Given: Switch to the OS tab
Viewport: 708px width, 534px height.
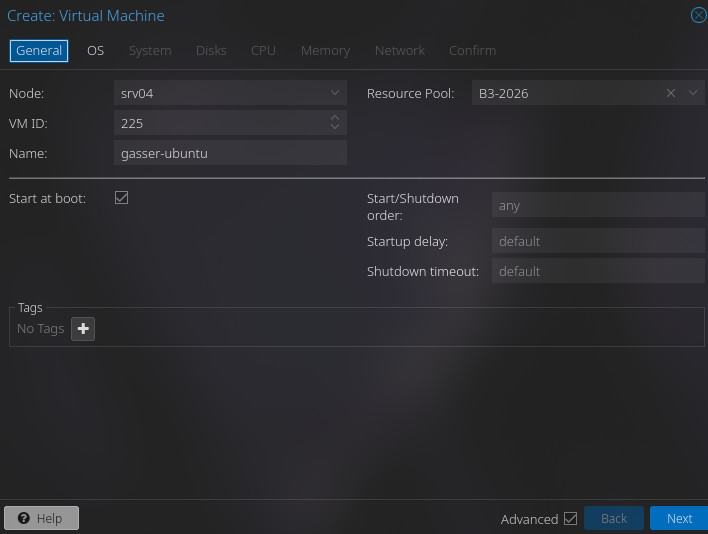Looking at the screenshot, I should click(95, 50).
